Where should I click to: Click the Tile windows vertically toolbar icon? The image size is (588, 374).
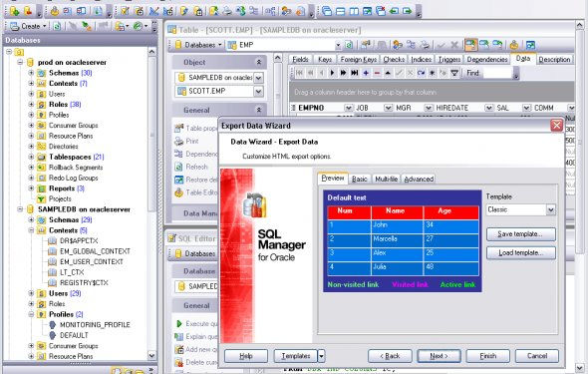pos(354,11)
